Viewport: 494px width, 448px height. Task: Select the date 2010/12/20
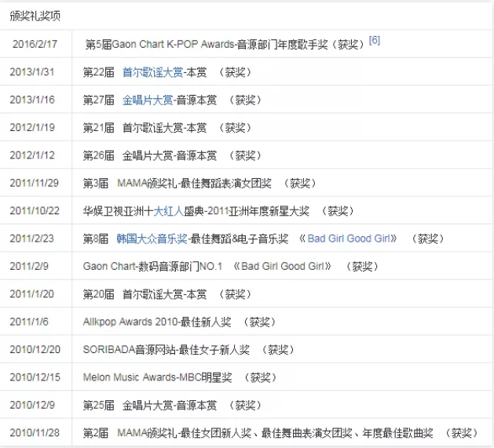pyautogui.click(x=35, y=349)
